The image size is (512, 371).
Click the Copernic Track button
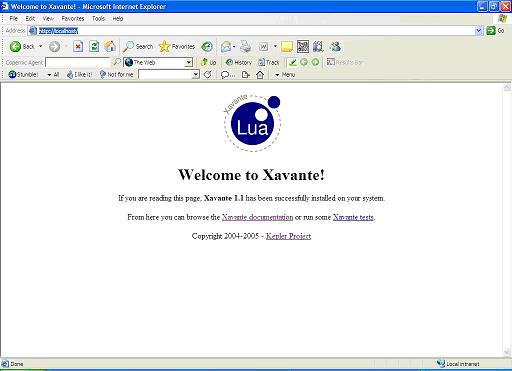point(269,62)
